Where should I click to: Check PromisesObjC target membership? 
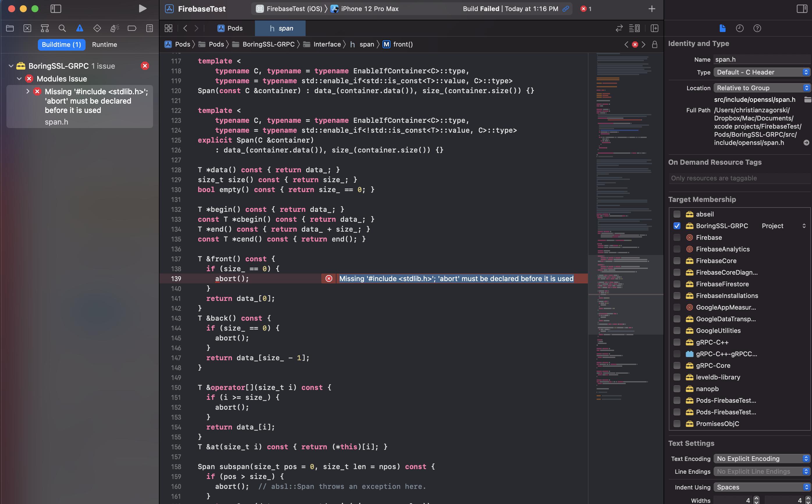pyautogui.click(x=677, y=424)
